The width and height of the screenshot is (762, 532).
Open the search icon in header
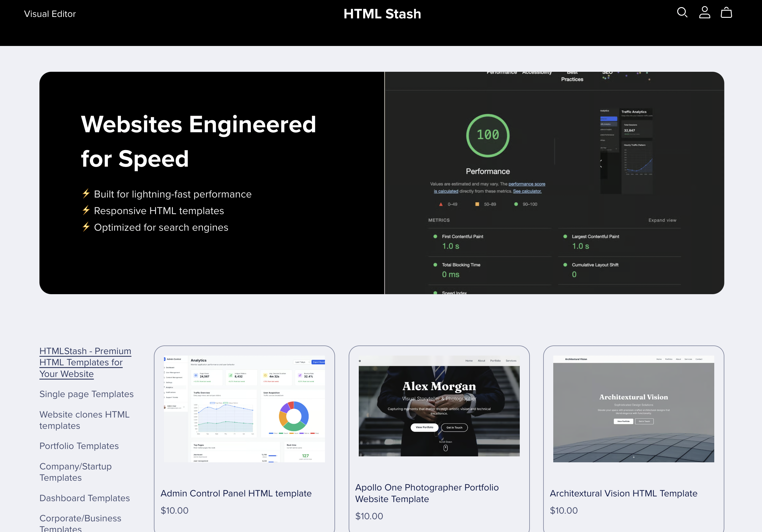click(x=682, y=13)
